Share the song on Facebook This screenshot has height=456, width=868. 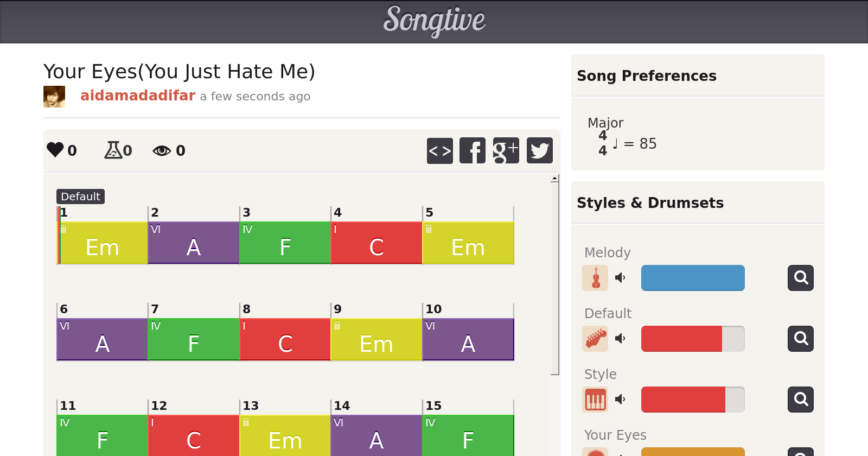pos(473,150)
